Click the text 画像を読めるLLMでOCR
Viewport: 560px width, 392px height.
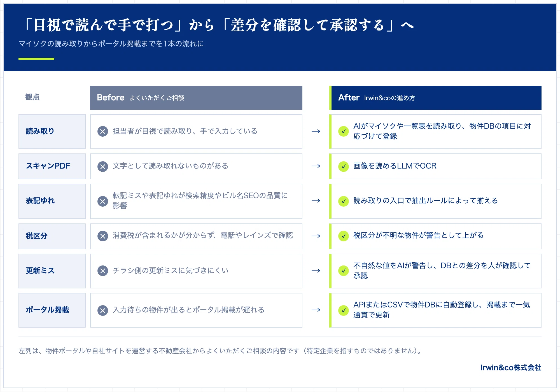[395, 166]
